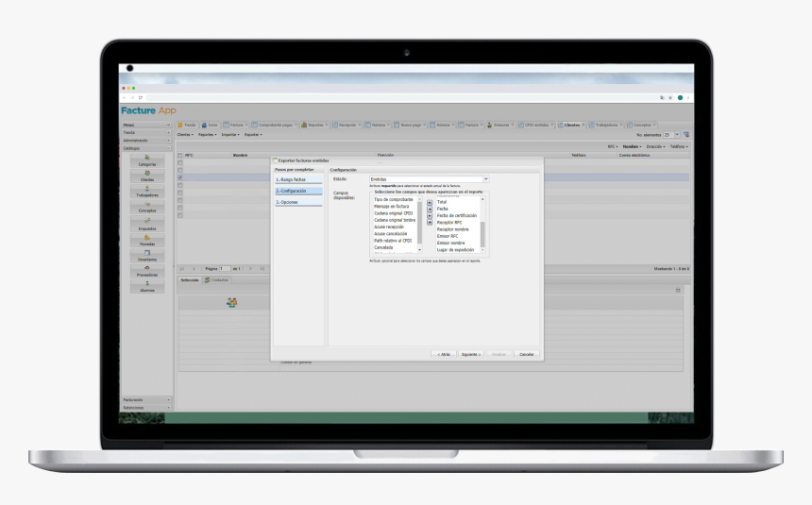Open the Exportar toolbar dropdown menu

pos(253,135)
